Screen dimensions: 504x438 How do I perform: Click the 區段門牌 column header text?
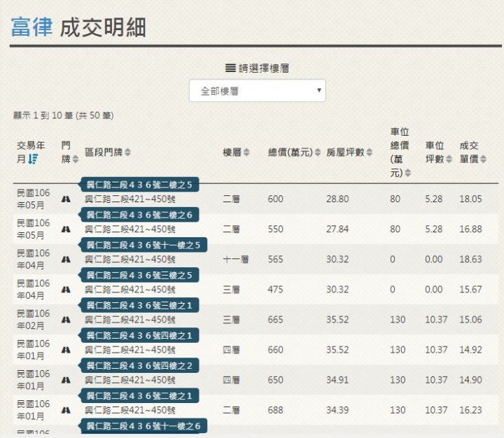coord(104,153)
